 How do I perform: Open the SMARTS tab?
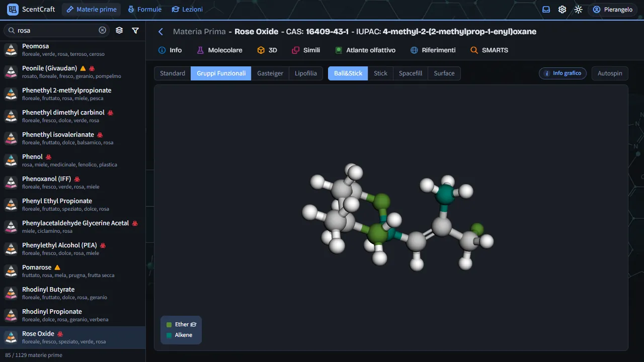(x=490, y=50)
